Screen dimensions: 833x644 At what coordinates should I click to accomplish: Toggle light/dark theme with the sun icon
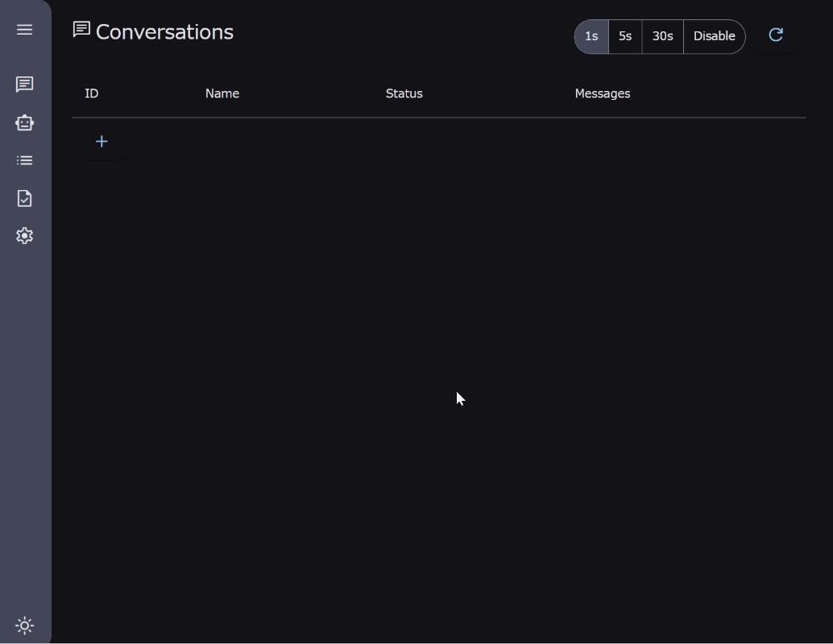(x=24, y=625)
